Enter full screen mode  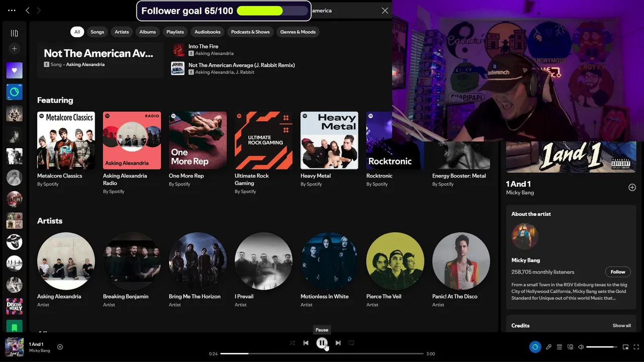click(636, 347)
